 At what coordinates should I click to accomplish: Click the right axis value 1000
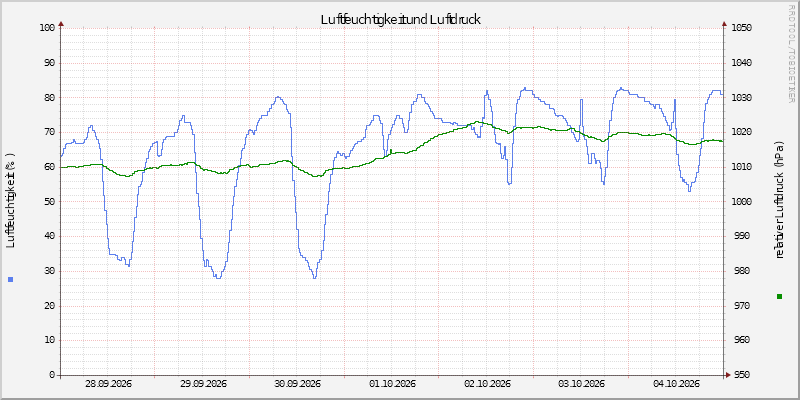(x=741, y=202)
